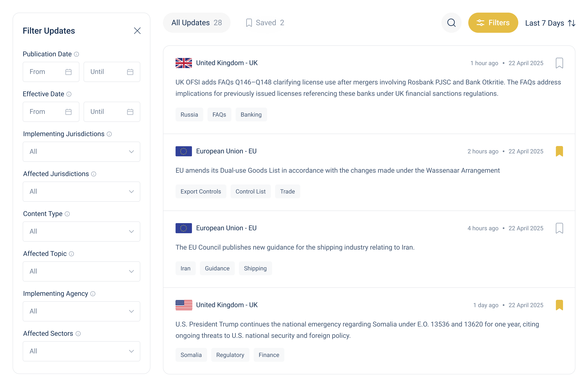588x387 pixels.
Task: Open the Affected Sectors dropdown
Action: 81,351
